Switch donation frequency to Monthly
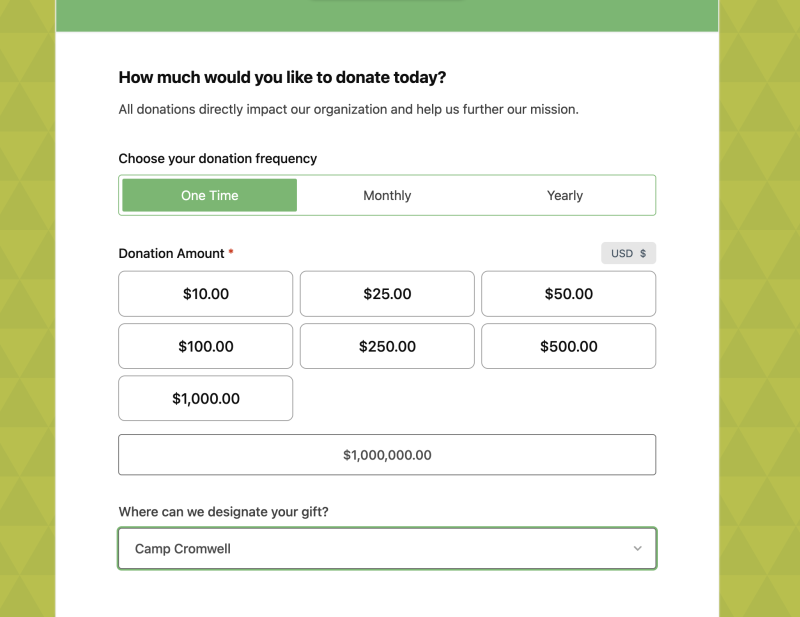Image resolution: width=800 pixels, height=617 pixels. (x=387, y=195)
